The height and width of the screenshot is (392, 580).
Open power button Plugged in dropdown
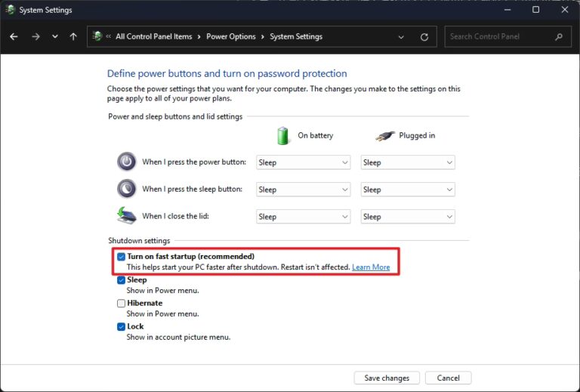point(408,162)
